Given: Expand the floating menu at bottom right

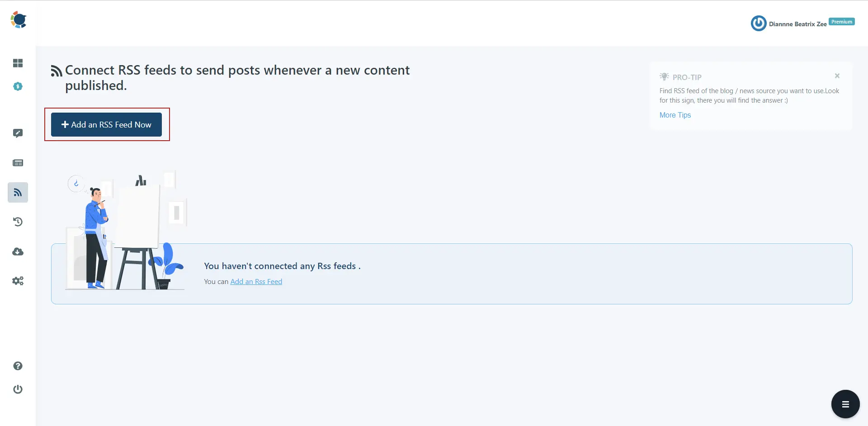Looking at the screenshot, I should tap(845, 404).
